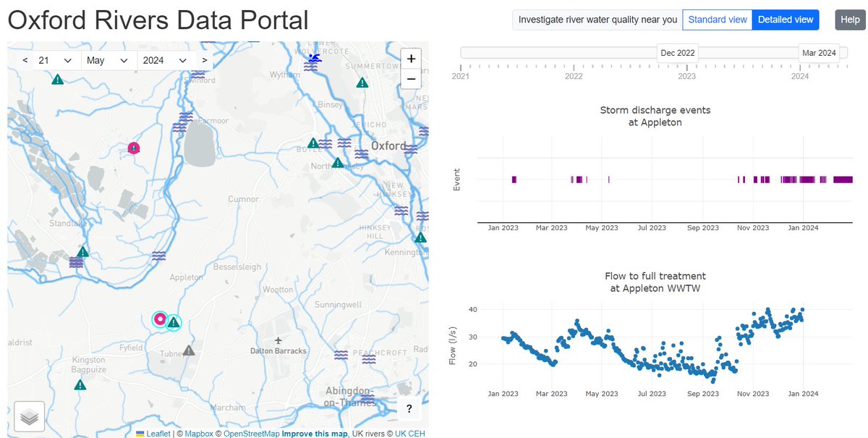This screenshot has width=868, height=438.
Task: Click the 2021 tick label on slider
Action: click(461, 75)
